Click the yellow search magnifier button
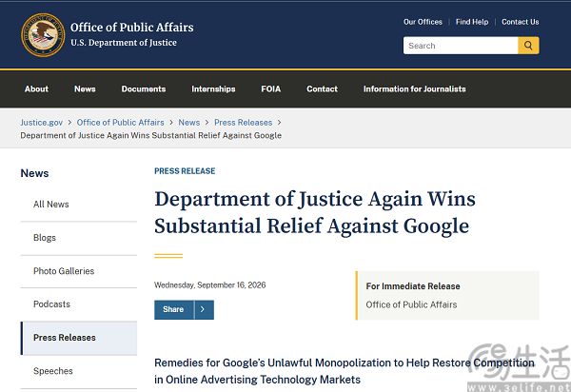Image resolution: width=571 pixels, height=392 pixels. click(528, 46)
